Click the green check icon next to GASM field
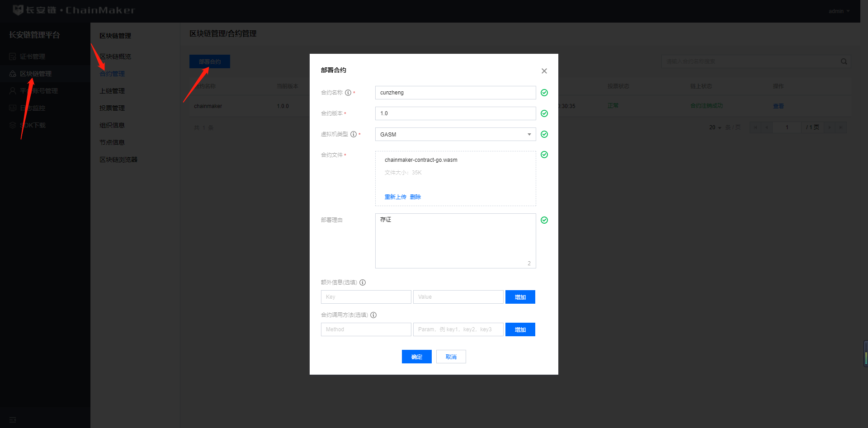The height and width of the screenshot is (428, 868). tap(544, 134)
